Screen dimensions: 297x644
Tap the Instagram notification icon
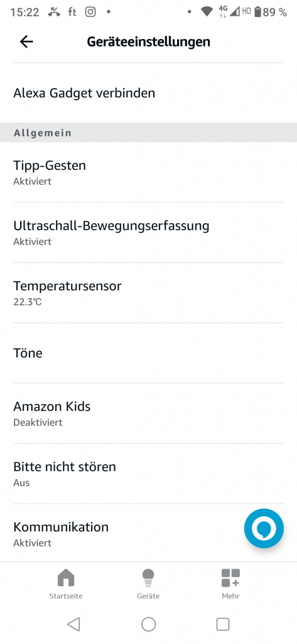point(90,12)
